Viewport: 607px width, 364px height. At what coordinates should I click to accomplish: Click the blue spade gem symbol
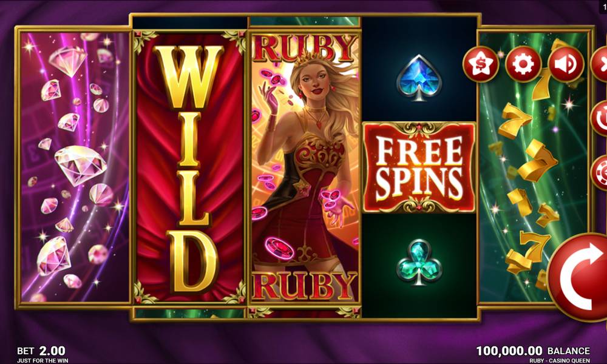click(x=419, y=78)
